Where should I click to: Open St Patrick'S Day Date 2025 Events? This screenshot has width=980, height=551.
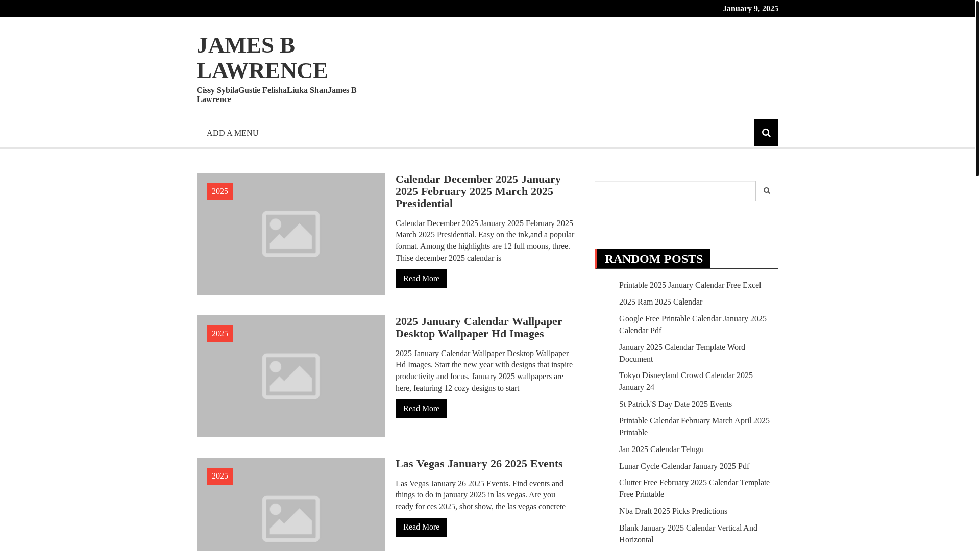pos(675,404)
